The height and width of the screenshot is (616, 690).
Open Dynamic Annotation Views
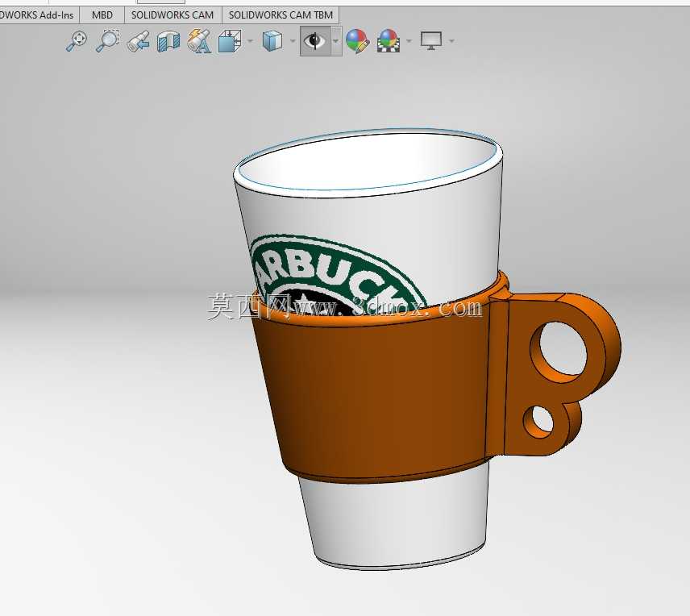pyautogui.click(x=199, y=41)
